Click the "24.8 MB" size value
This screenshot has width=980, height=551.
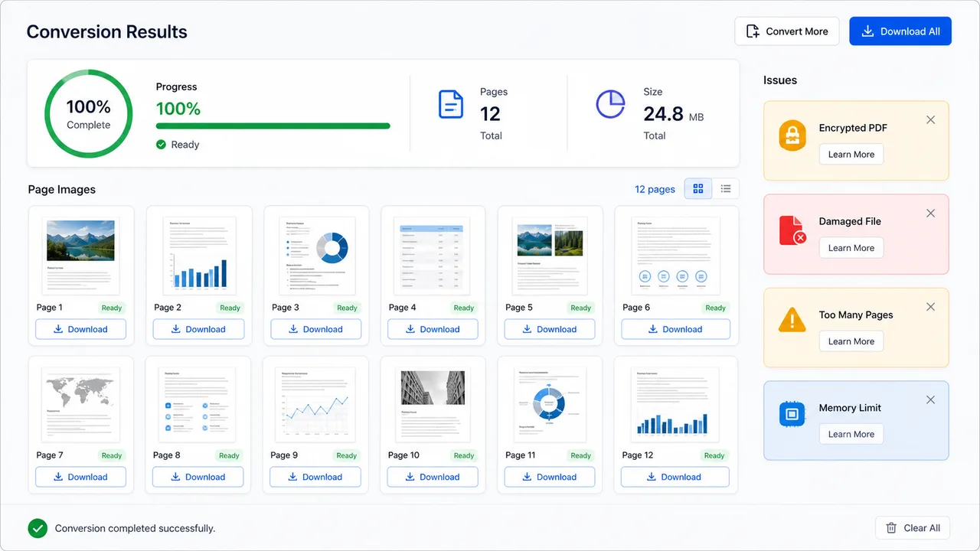(x=673, y=114)
